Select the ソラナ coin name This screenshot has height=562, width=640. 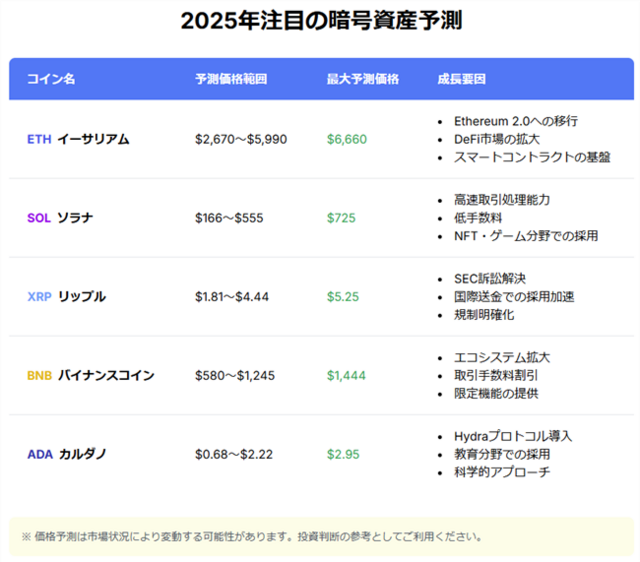pyautogui.click(x=75, y=218)
